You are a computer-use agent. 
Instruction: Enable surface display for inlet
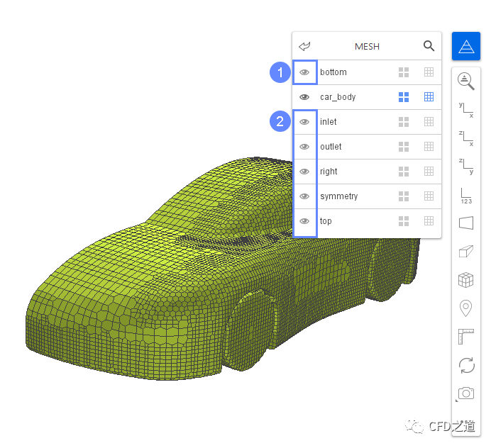tap(404, 122)
